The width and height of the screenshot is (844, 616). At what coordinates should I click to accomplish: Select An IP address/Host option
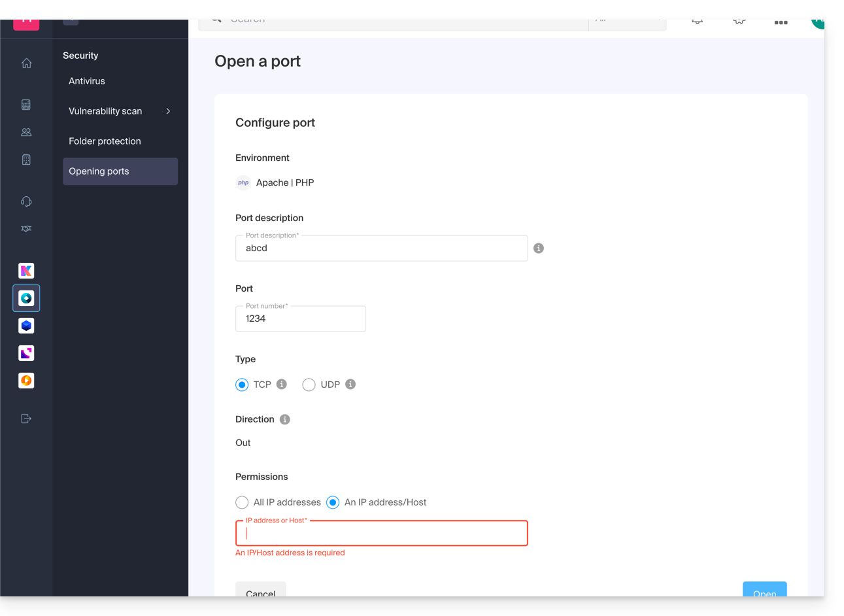coord(333,502)
